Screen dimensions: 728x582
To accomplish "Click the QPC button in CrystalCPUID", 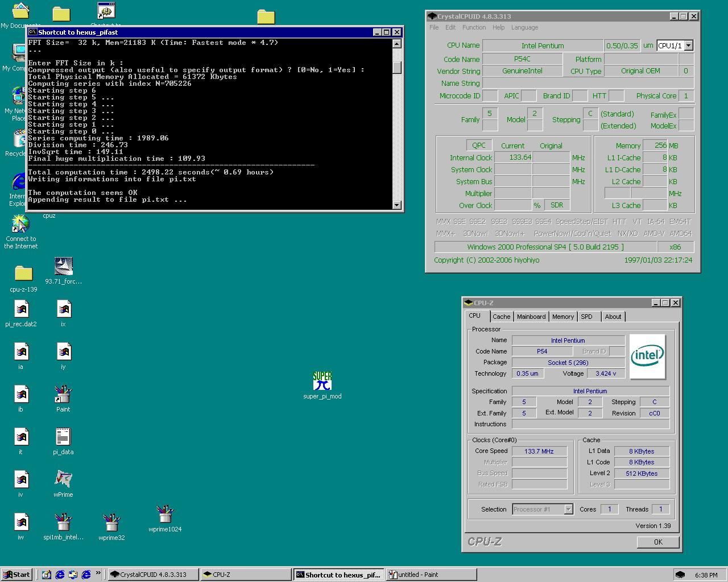I will tap(479, 145).
